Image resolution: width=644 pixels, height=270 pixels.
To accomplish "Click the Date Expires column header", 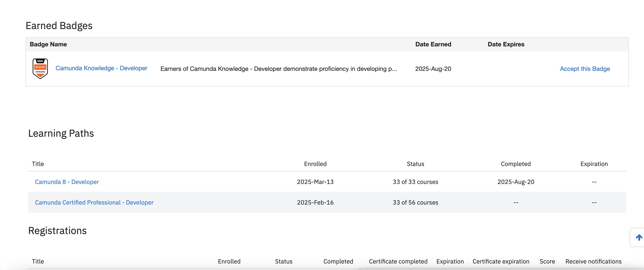I will tap(506, 44).
